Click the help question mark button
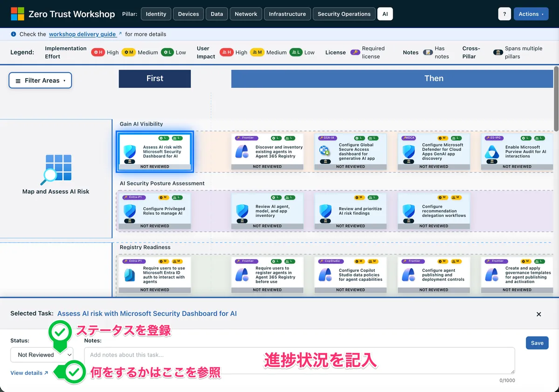The height and width of the screenshot is (392, 559). 504,14
